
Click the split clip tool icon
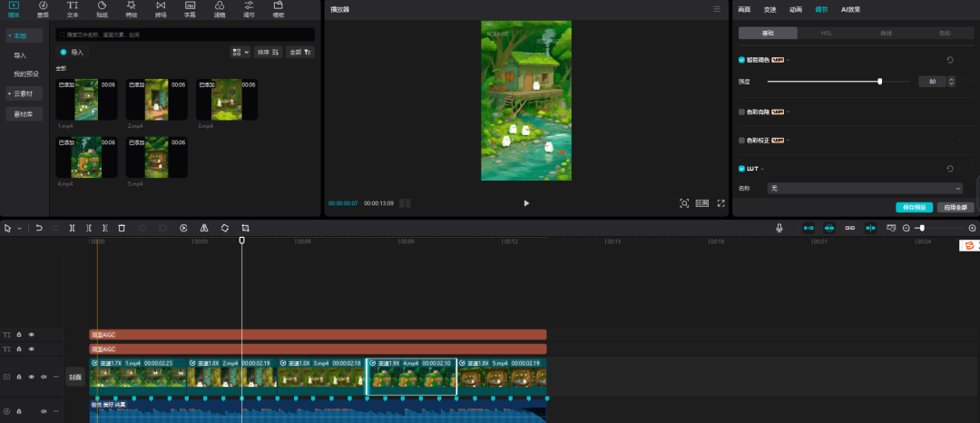[73, 228]
